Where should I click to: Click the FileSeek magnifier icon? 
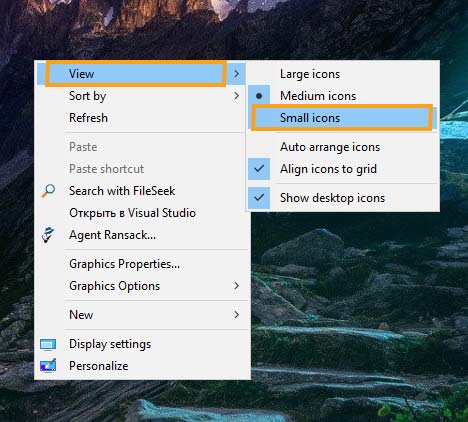pyautogui.click(x=48, y=191)
